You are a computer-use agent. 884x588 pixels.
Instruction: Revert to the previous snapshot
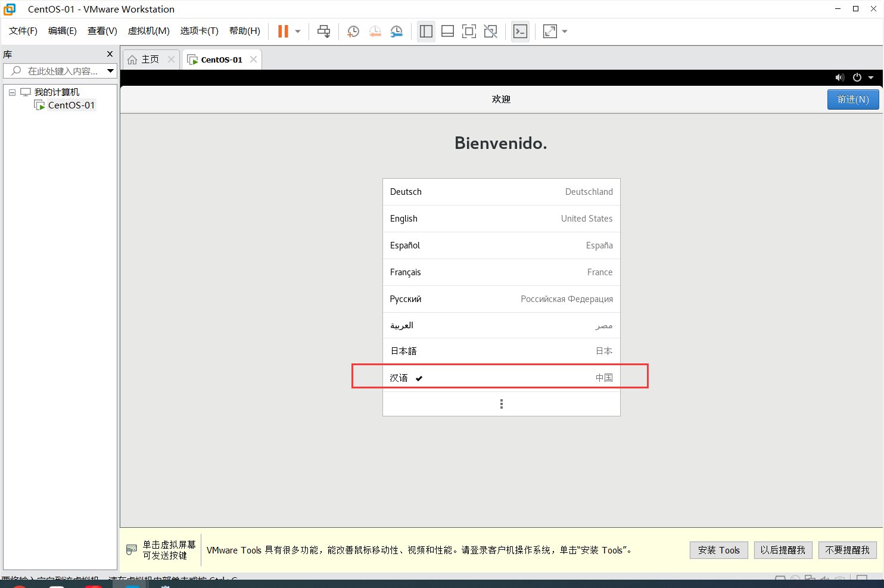click(x=375, y=32)
